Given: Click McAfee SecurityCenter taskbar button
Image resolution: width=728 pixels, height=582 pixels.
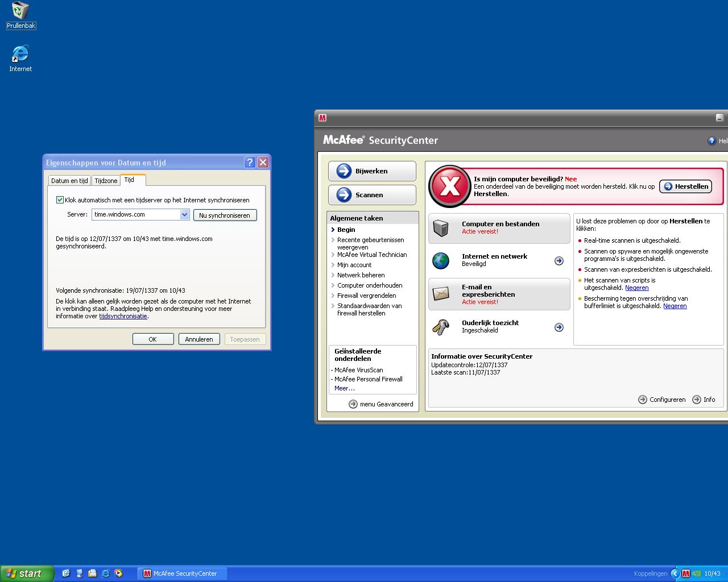Looking at the screenshot, I should point(183,573).
